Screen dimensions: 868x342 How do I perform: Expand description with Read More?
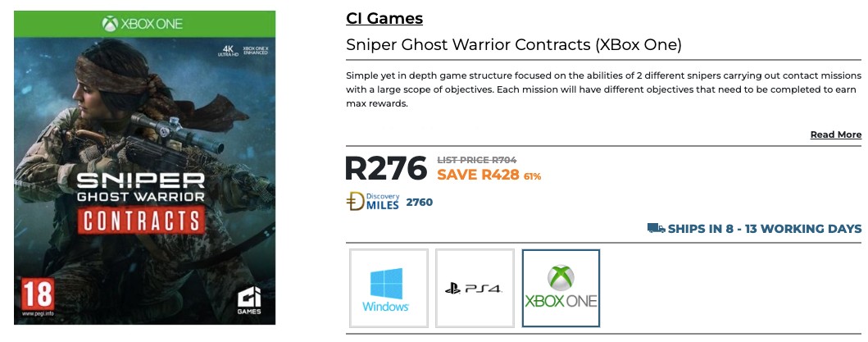tap(835, 135)
